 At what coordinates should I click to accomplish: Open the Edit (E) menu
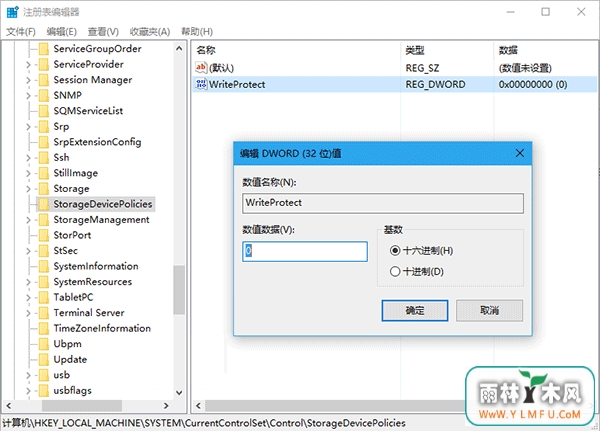pyautogui.click(x=62, y=32)
